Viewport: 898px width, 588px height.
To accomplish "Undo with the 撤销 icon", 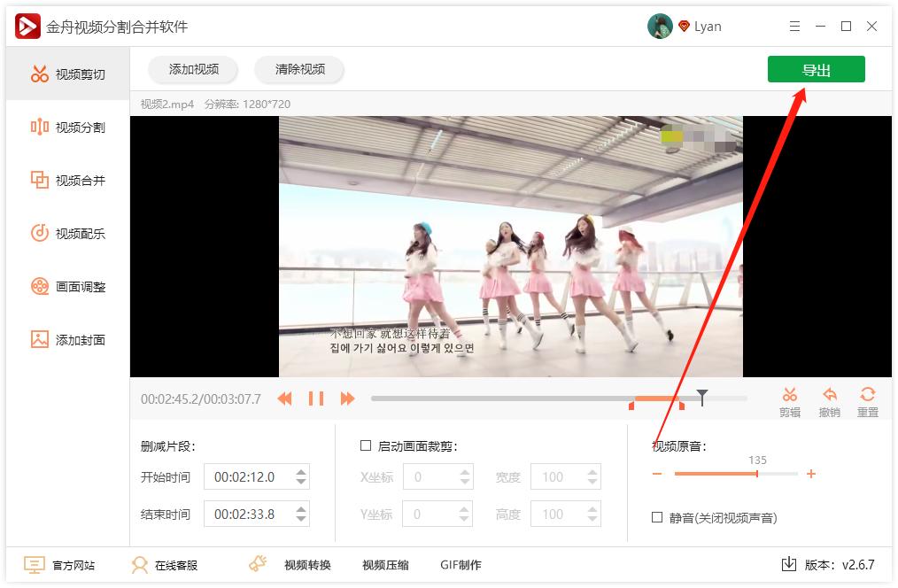I will [x=830, y=398].
